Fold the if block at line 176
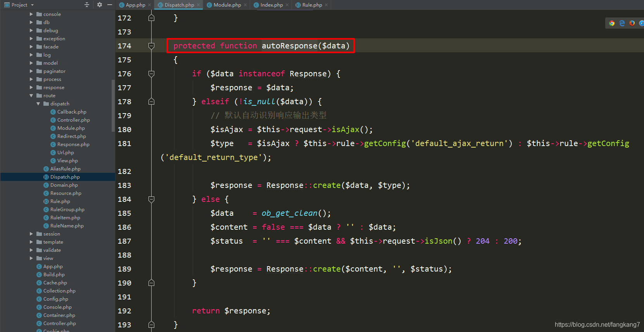The height and width of the screenshot is (332, 644). [152, 74]
